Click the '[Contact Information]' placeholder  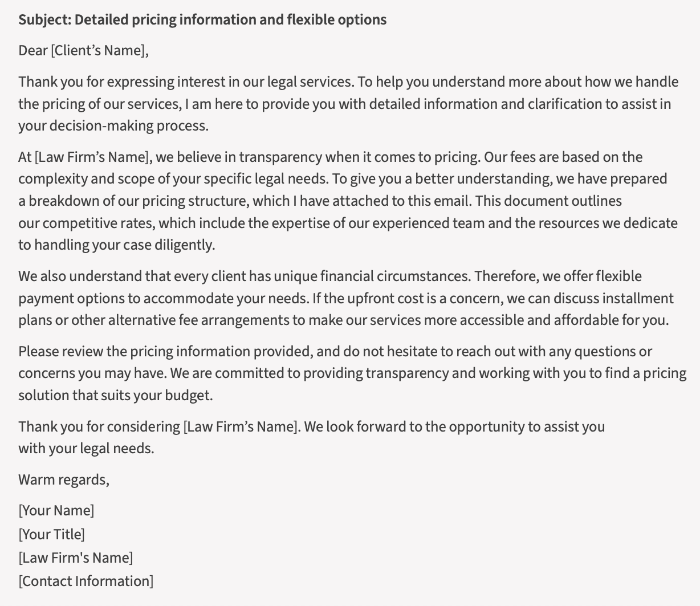point(86,581)
